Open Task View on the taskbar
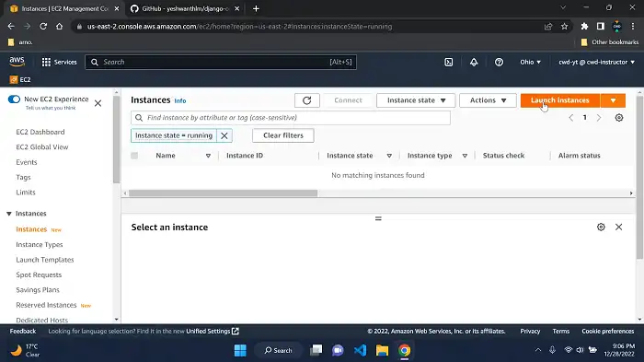Image resolution: width=644 pixels, height=362 pixels. [x=316, y=350]
